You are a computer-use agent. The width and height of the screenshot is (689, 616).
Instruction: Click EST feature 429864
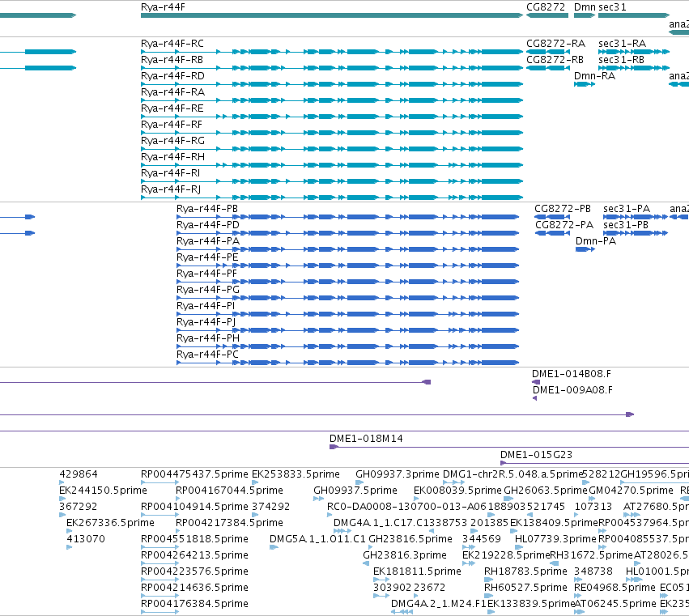tap(79, 474)
